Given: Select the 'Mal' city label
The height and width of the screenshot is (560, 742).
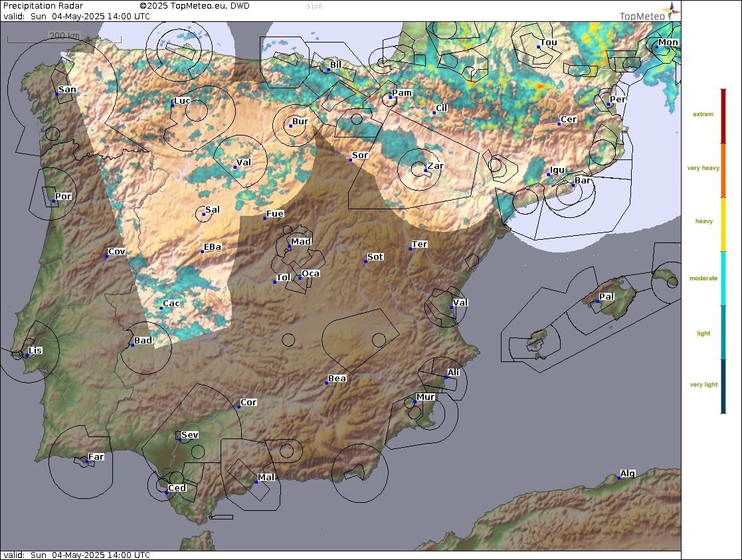Looking at the screenshot, I should [266, 478].
